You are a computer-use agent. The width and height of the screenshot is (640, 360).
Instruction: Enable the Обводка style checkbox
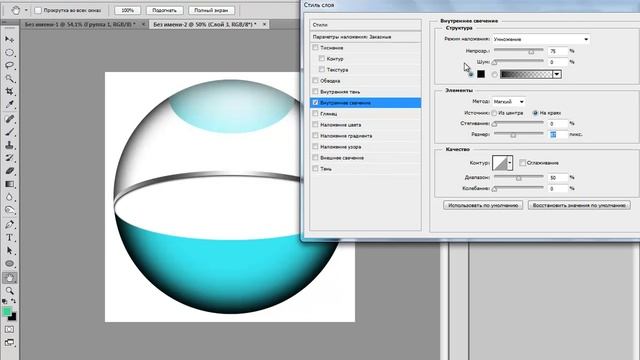point(315,80)
